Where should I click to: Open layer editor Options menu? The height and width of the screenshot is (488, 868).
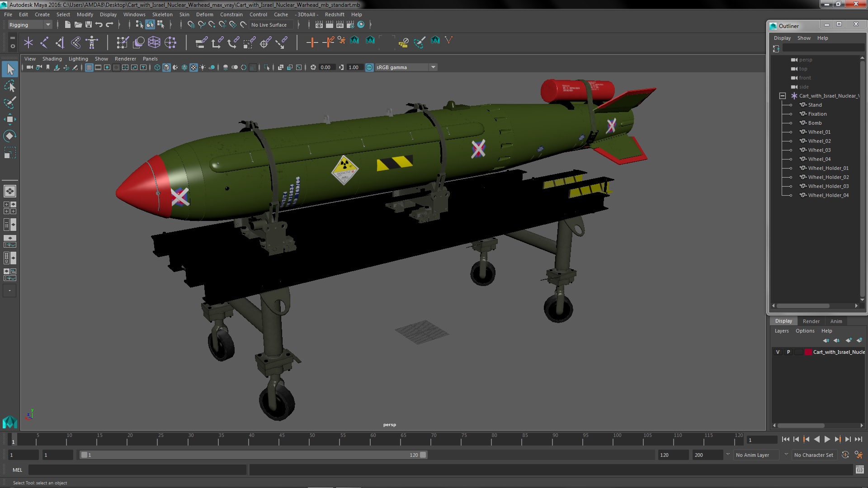[x=805, y=331]
